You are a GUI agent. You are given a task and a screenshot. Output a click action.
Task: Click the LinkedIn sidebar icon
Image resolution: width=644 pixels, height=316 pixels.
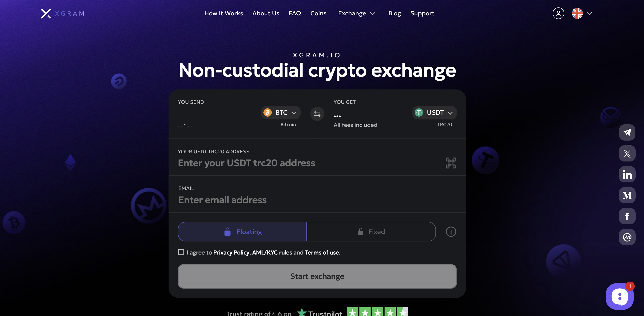[627, 174]
